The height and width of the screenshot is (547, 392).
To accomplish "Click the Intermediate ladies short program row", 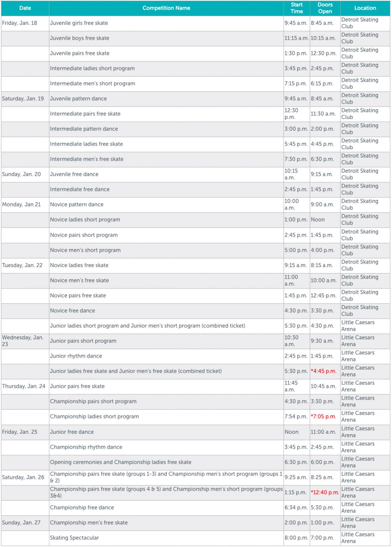I will pos(92,68).
